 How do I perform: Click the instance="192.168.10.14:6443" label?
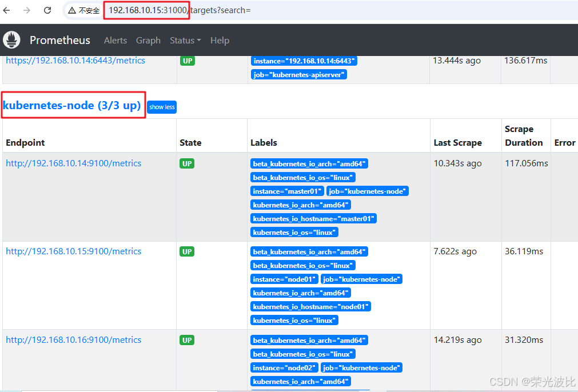point(304,61)
